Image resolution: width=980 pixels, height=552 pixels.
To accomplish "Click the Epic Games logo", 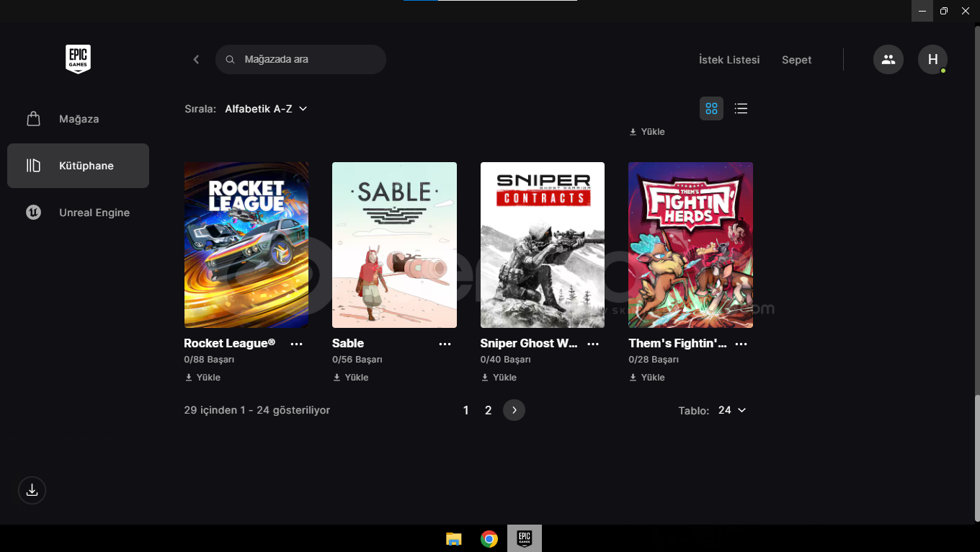I will click(78, 59).
